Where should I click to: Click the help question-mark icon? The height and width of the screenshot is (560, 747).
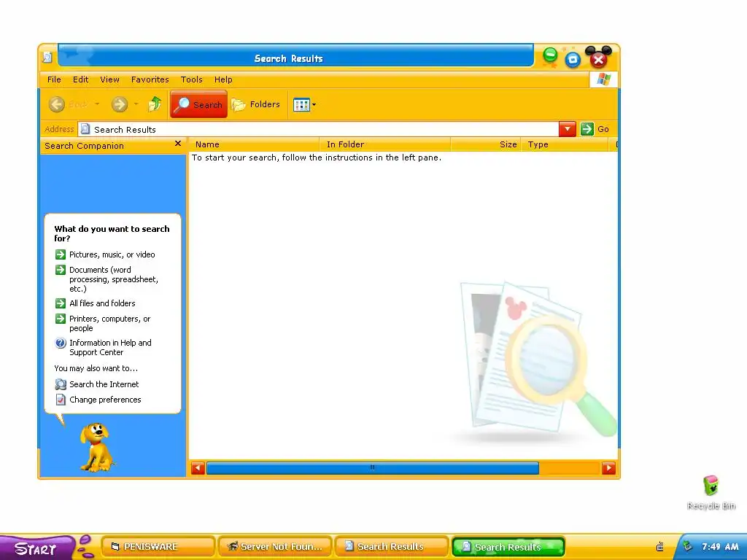(x=61, y=343)
